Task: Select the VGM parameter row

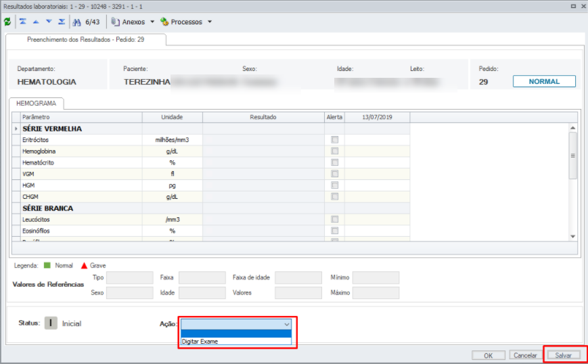Action: [210, 174]
